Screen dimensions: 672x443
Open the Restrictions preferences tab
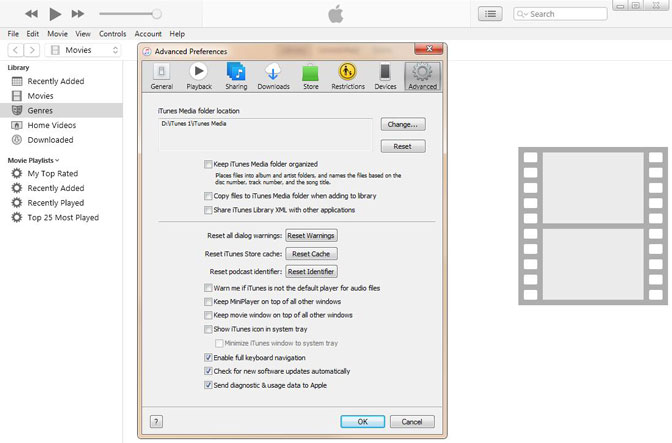tap(348, 77)
